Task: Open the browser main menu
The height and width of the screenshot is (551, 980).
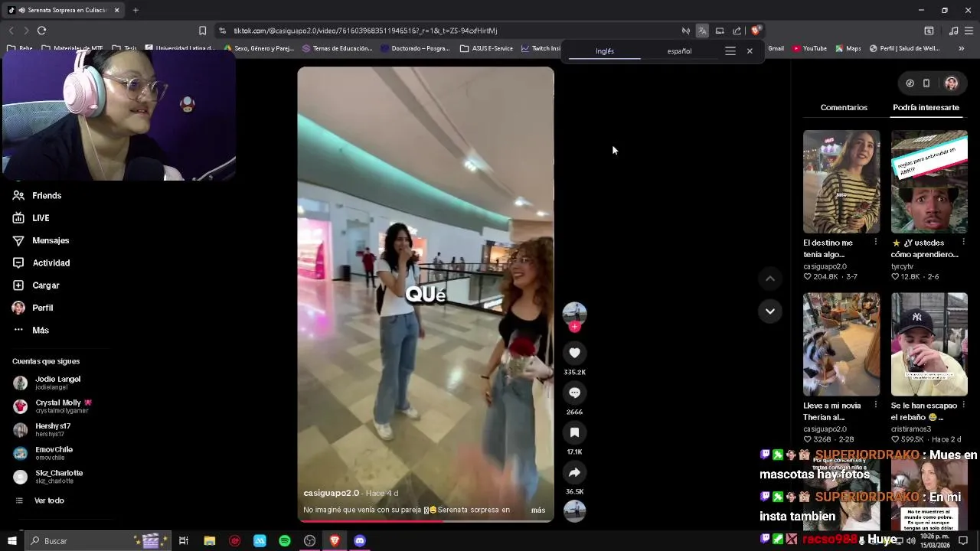Action: pyautogui.click(x=969, y=31)
